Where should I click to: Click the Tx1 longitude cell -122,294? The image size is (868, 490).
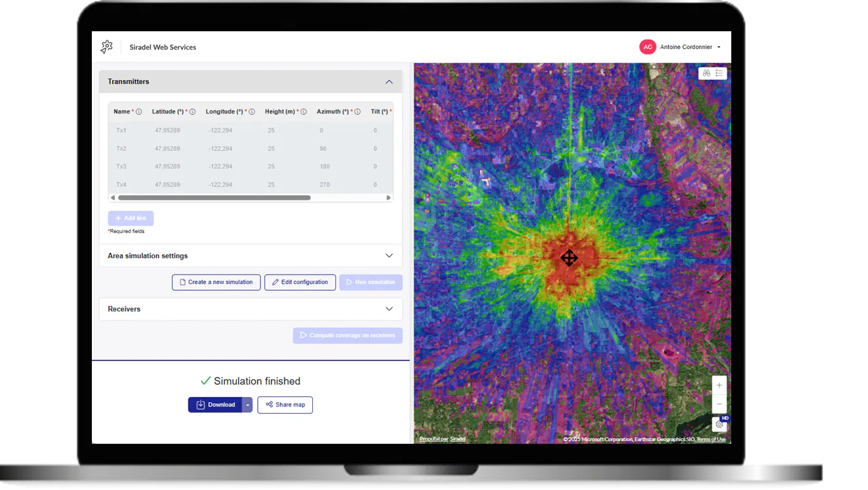pos(220,130)
